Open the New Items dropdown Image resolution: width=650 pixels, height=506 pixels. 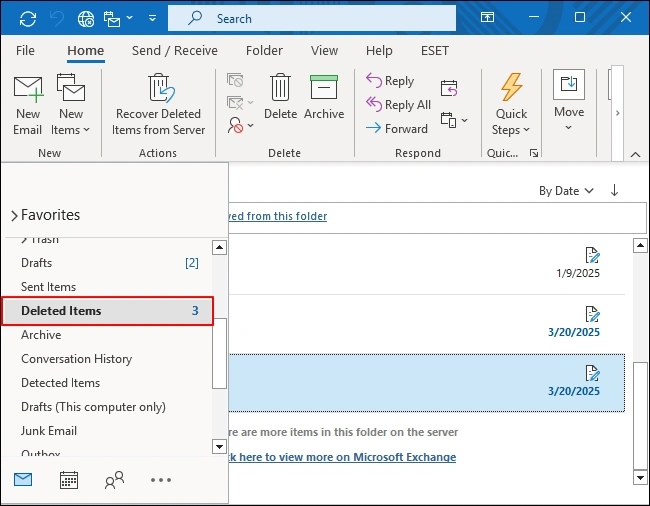point(70,104)
